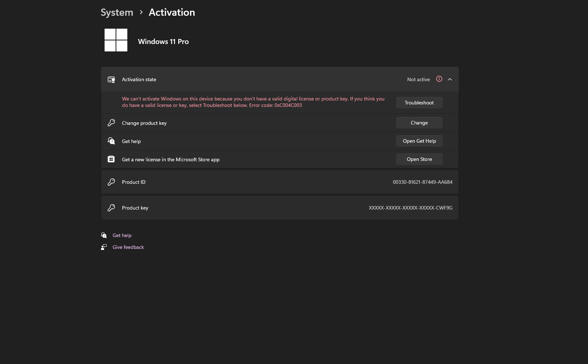This screenshot has height=364, width=588.
Task: Click Get a new license in Microsoft Store text
Action: coord(171,159)
